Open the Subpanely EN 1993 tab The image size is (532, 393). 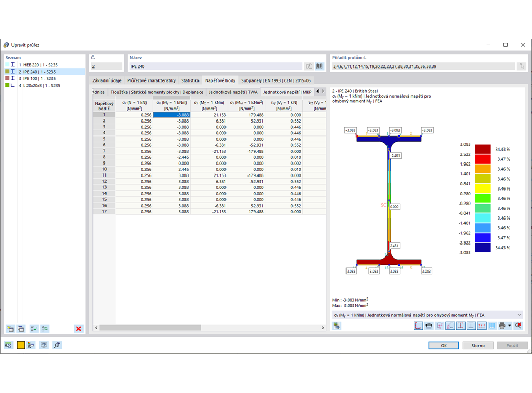(x=275, y=80)
